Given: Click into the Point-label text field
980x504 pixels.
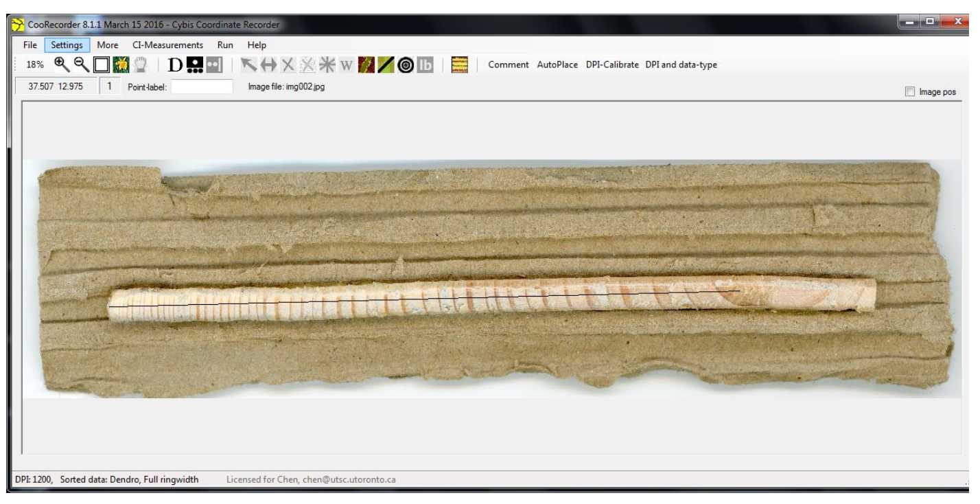Looking at the screenshot, I should (x=202, y=87).
